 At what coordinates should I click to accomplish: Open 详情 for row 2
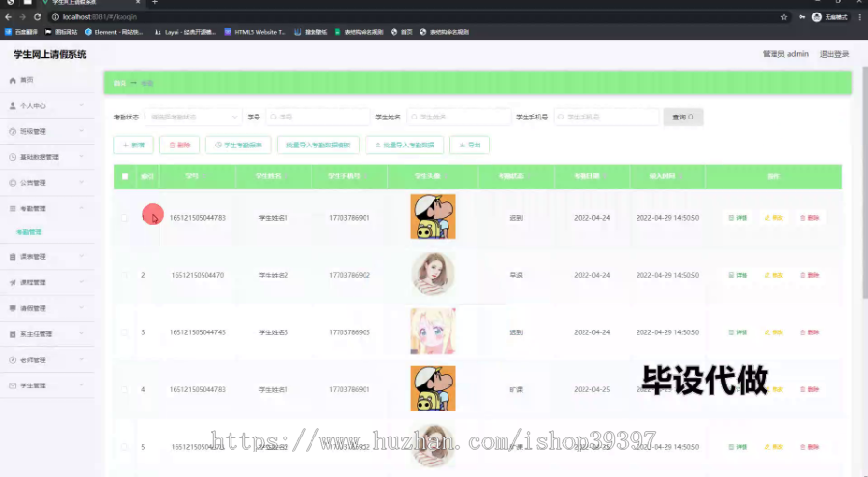pos(738,275)
